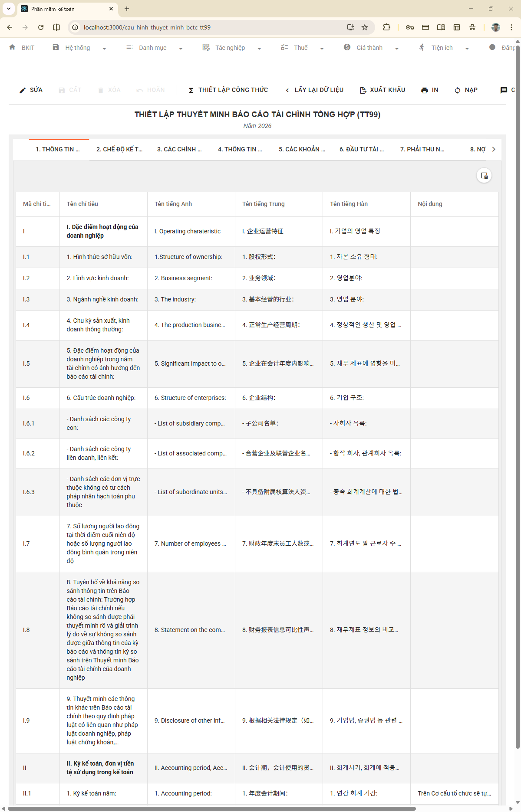Click the BKIT home icon
Screen dimensions: 521x812
[12, 47]
